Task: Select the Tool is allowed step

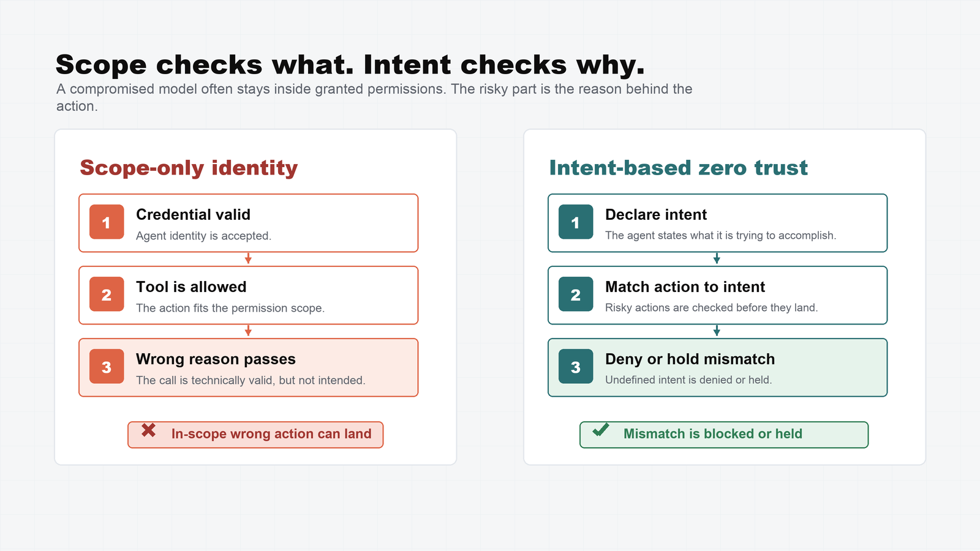Action: [248, 295]
